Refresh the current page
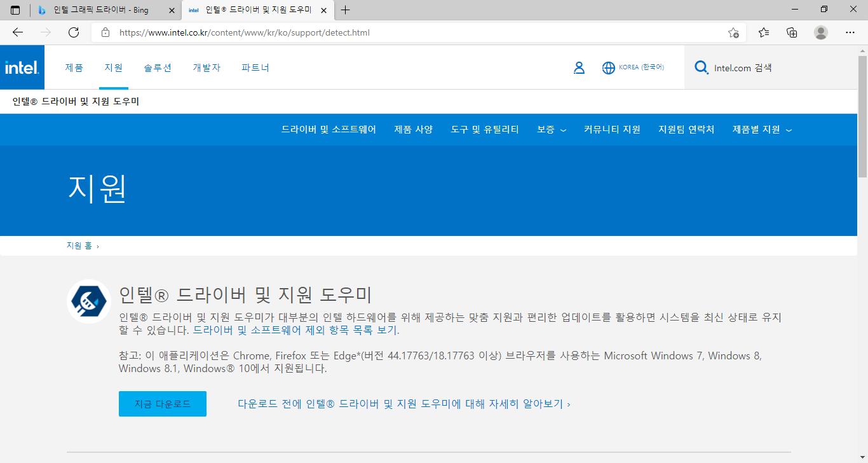 click(x=74, y=32)
